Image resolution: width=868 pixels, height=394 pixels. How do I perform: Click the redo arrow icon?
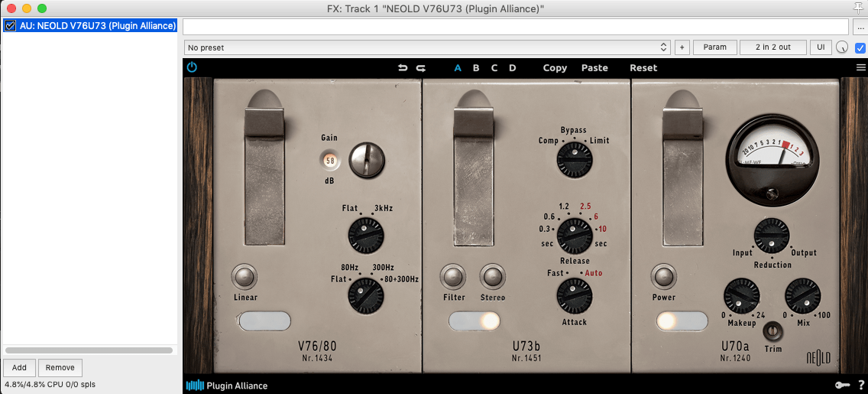pyautogui.click(x=421, y=68)
